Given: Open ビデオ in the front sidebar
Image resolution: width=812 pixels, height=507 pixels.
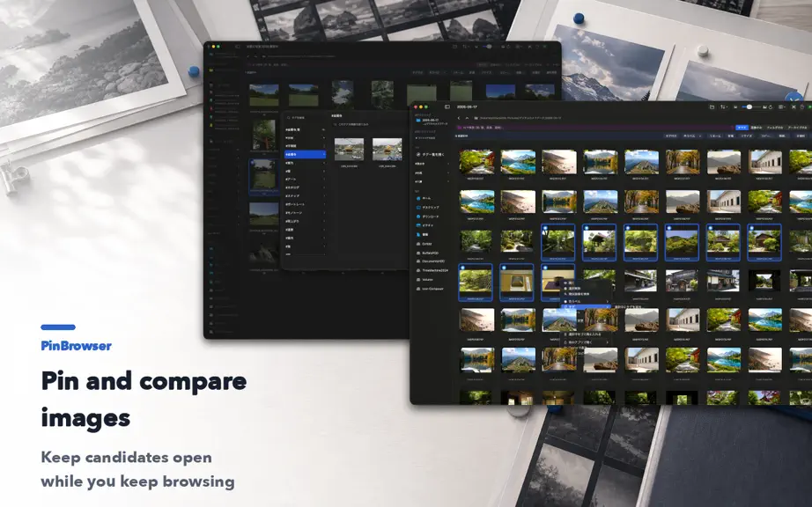Looking at the screenshot, I should (425, 225).
